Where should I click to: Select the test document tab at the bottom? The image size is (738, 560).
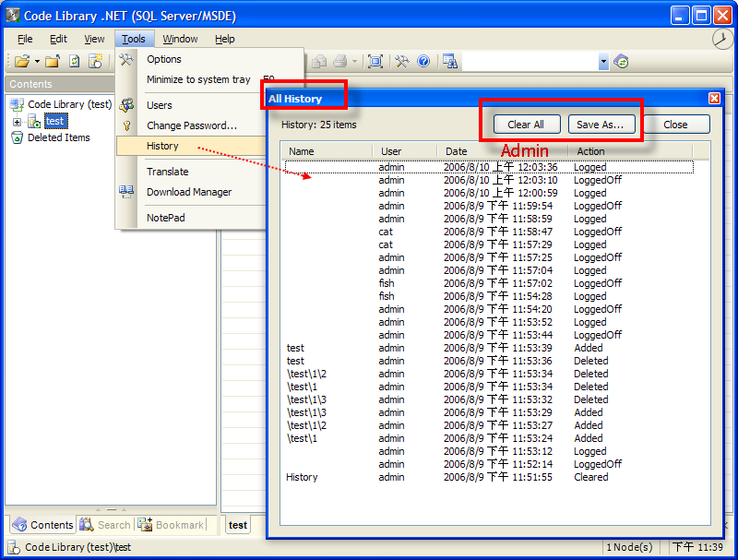coord(238,525)
